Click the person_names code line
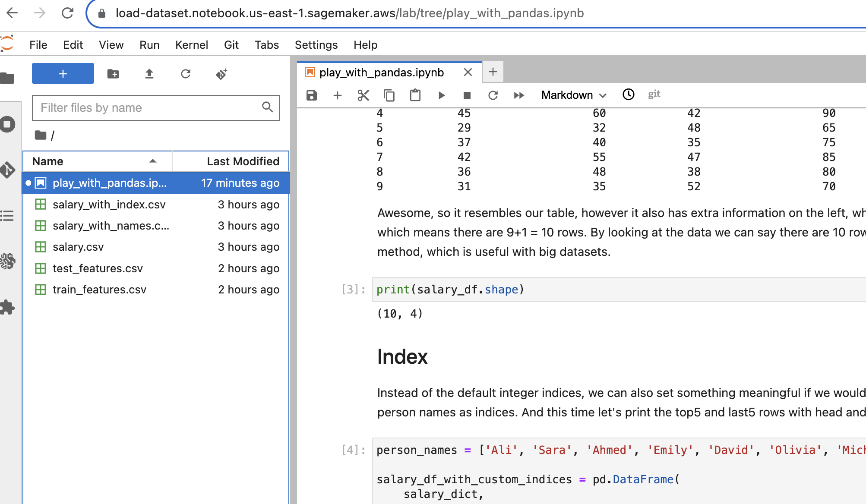Image resolution: width=866 pixels, height=504 pixels. 621,450
